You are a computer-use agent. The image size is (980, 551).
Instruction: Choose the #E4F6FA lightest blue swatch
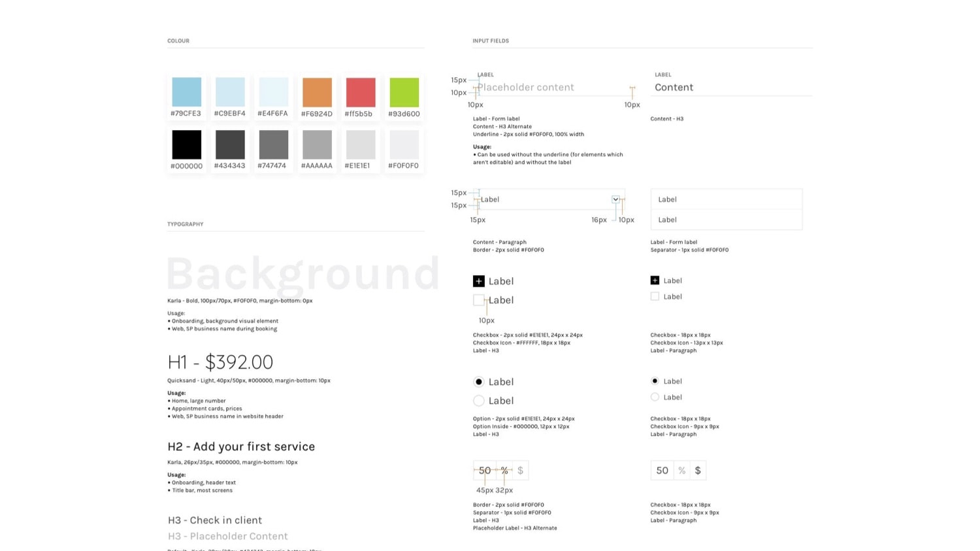click(x=273, y=92)
